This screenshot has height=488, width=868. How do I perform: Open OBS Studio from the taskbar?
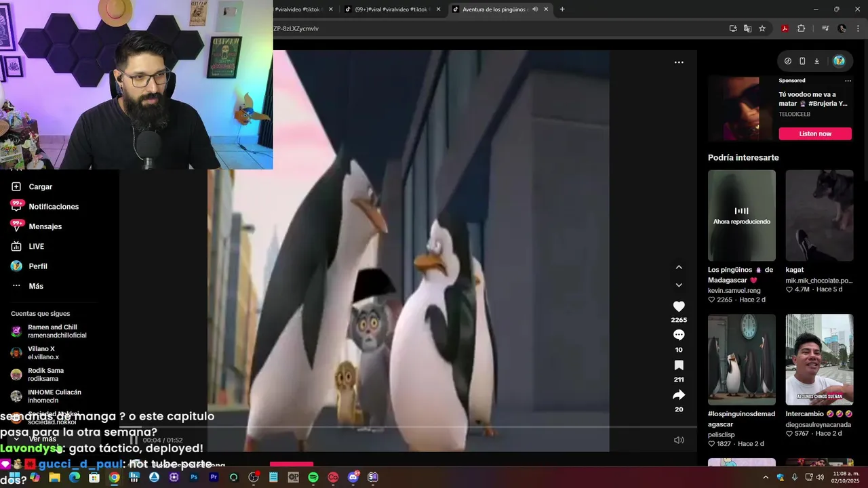[254, 477]
